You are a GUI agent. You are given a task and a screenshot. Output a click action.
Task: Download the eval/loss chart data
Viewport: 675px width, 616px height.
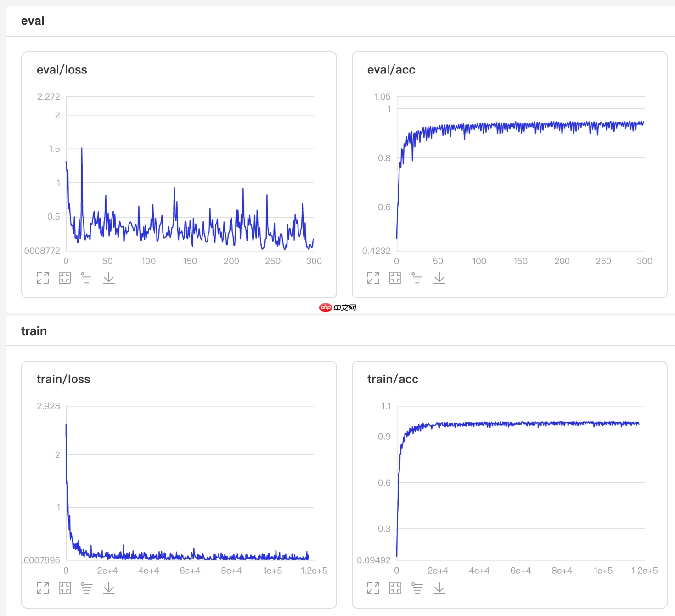coord(109,278)
